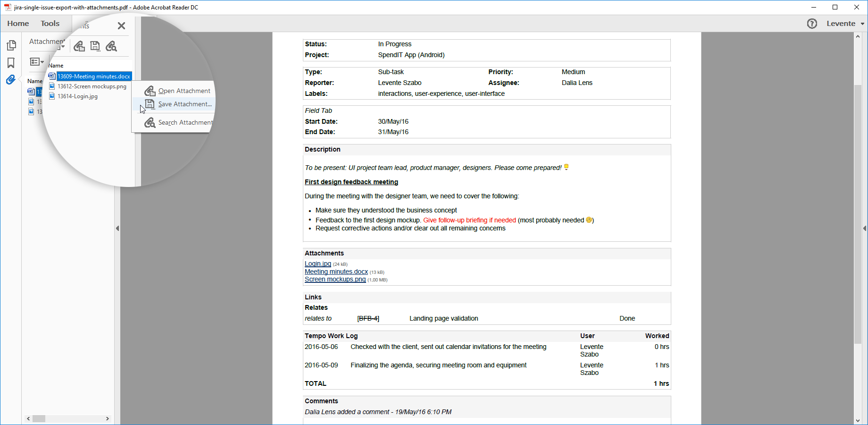The height and width of the screenshot is (425, 868).
Task: Switch to the Tools tab
Action: (x=50, y=24)
